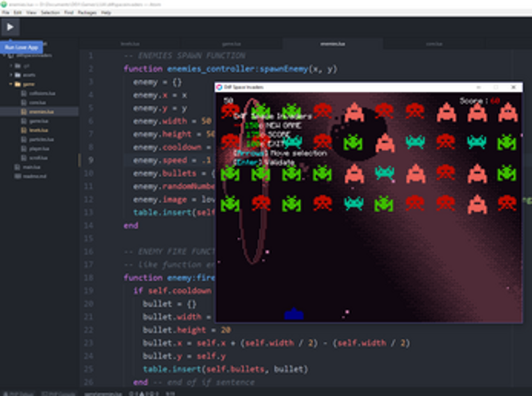Collapse the project root folder in tree

coord(5,55)
